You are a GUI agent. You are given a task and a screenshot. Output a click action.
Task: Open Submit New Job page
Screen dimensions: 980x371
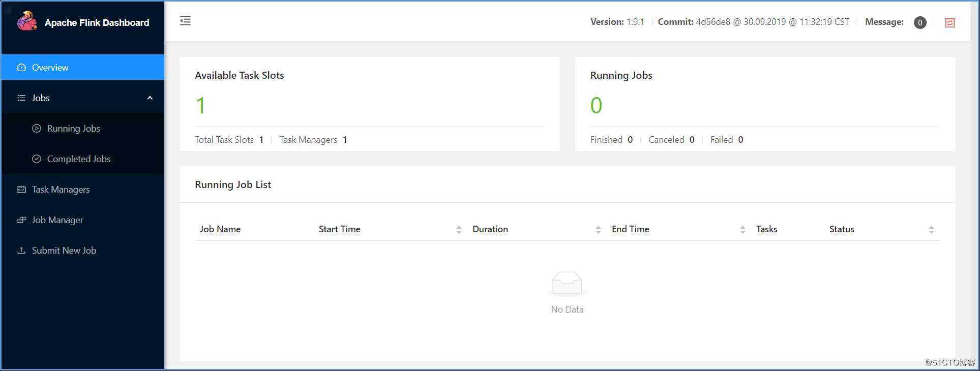point(83,250)
